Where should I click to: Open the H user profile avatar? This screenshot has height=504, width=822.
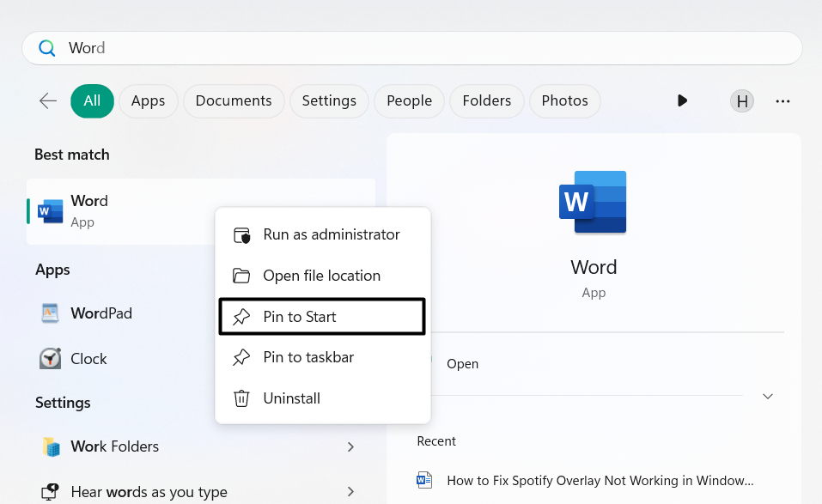coord(742,101)
